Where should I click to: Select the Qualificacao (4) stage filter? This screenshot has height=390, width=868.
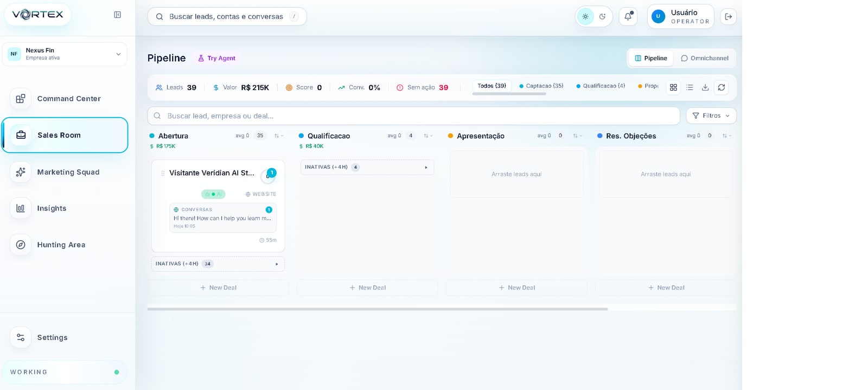[601, 86]
